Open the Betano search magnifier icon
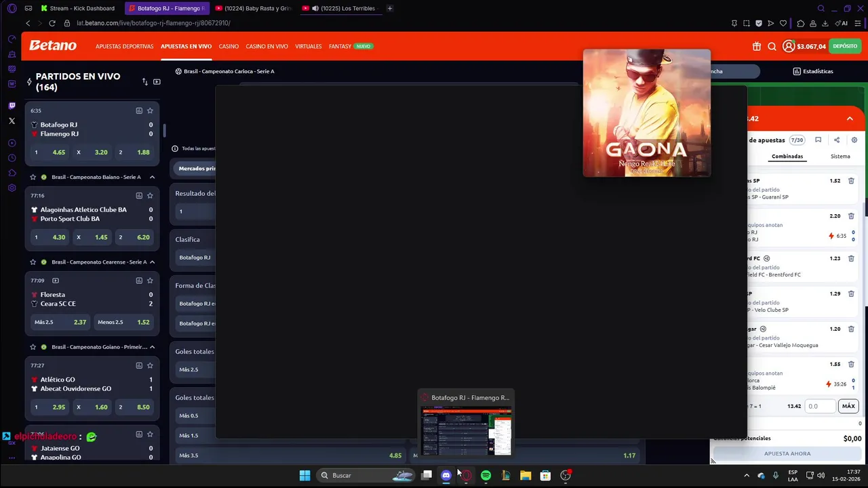Viewport: 868px width, 488px height. (x=772, y=46)
